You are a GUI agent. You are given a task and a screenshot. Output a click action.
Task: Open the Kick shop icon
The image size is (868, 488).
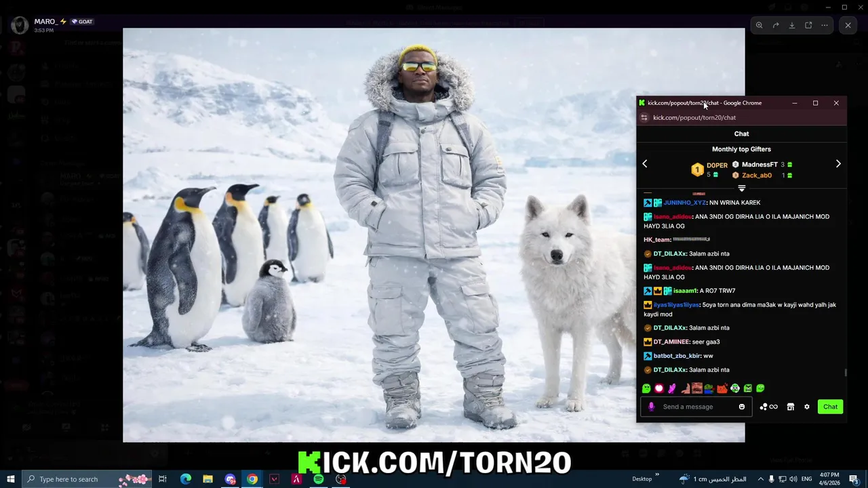[790, 407]
